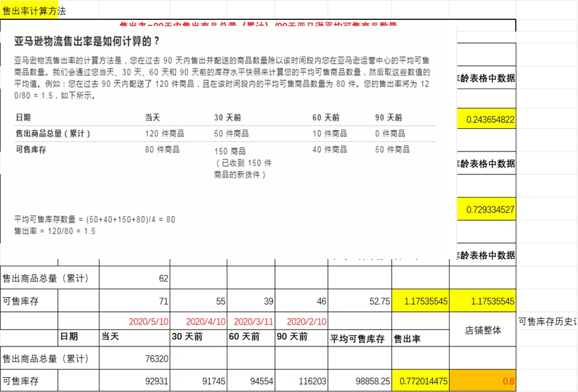Select the embedded picture titled 亚马逊物流售出率是如何计算的
Viewport: 578px width, 392px height.
[x=228, y=142]
